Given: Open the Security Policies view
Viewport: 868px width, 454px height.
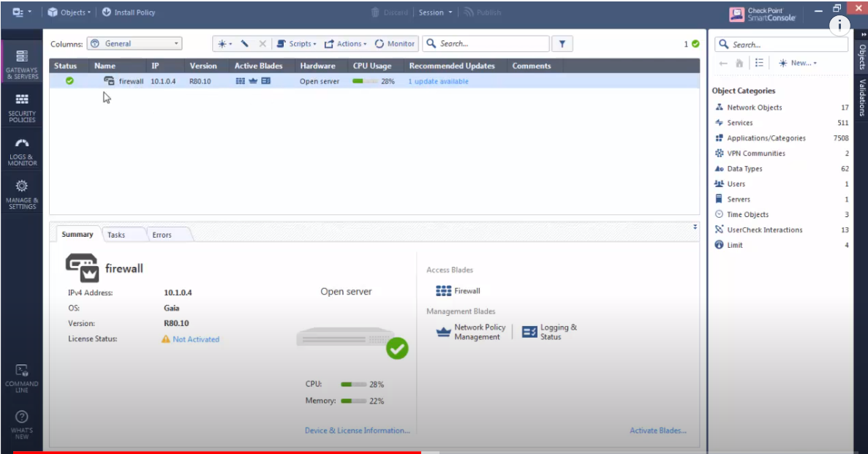Looking at the screenshot, I should point(22,107).
